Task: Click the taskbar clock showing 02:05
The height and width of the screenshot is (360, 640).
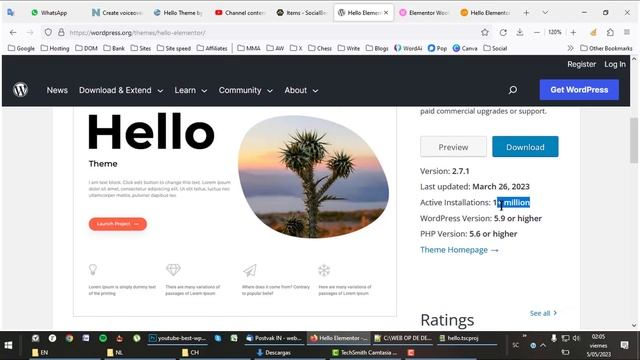Action: (x=598, y=345)
